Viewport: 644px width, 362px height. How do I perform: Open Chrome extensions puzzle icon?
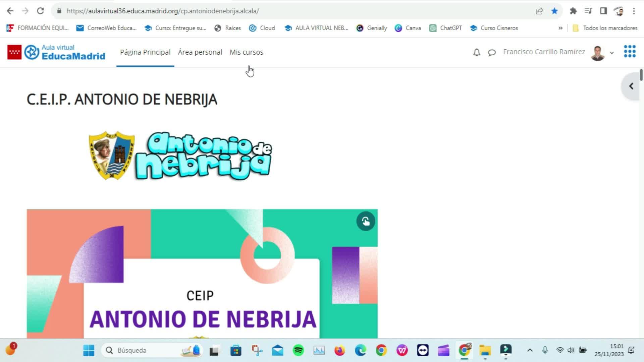point(573,11)
